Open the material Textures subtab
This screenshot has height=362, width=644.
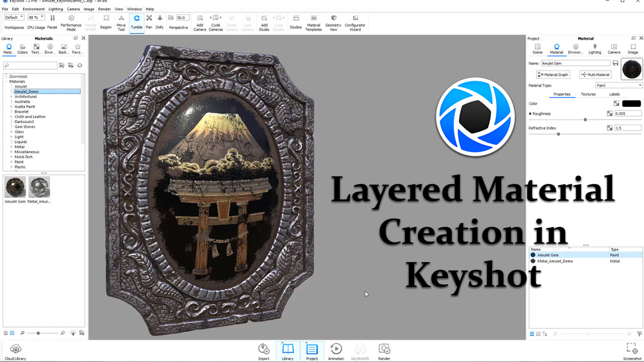pyautogui.click(x=588, y=94)
